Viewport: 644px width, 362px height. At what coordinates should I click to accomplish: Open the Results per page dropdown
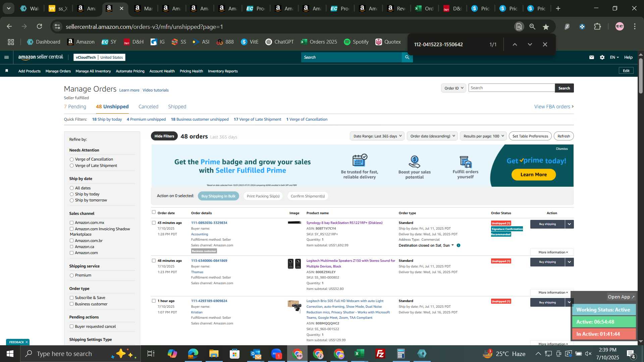click(x=483, y=136)
